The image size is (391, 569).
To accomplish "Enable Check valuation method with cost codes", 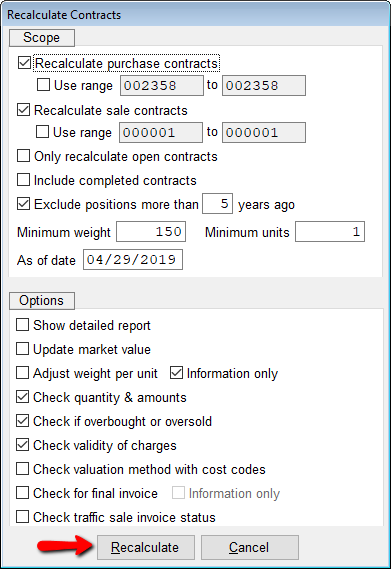I will pyautogui.click(x=23, y=468).
